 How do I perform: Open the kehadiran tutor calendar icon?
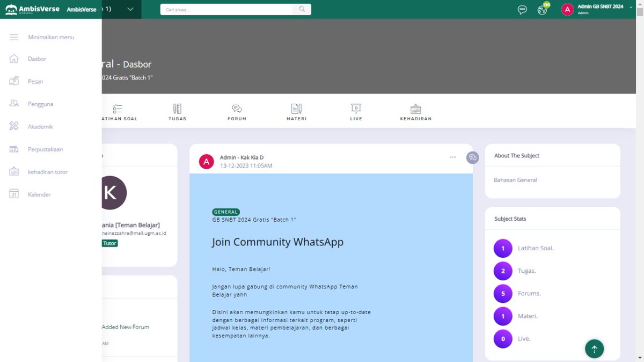pos(14,172)
